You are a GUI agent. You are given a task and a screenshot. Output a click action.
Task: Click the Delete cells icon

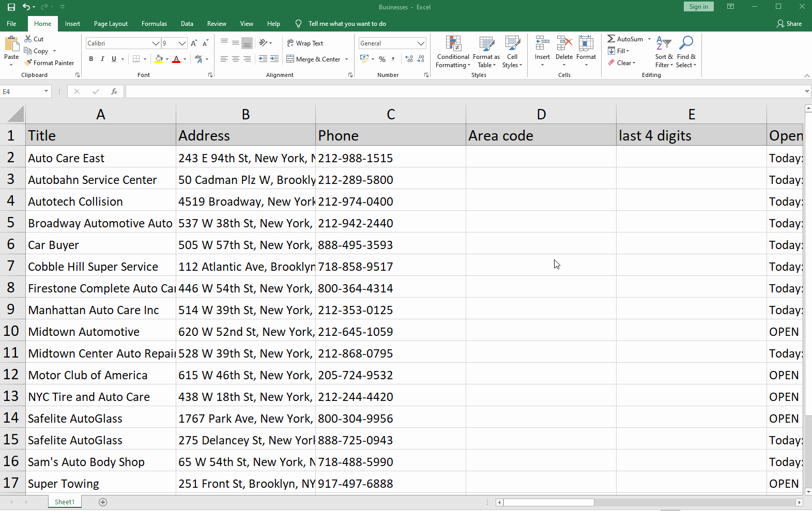pyautogui.click(x=564, y=43)
